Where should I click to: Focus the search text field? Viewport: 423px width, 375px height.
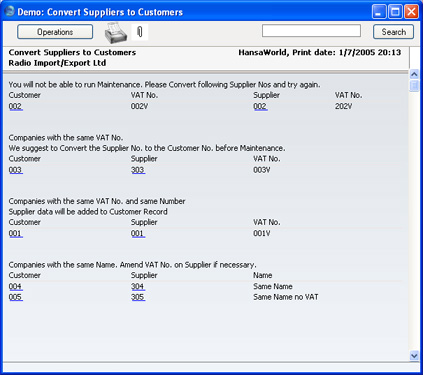[x=311, y=31]
